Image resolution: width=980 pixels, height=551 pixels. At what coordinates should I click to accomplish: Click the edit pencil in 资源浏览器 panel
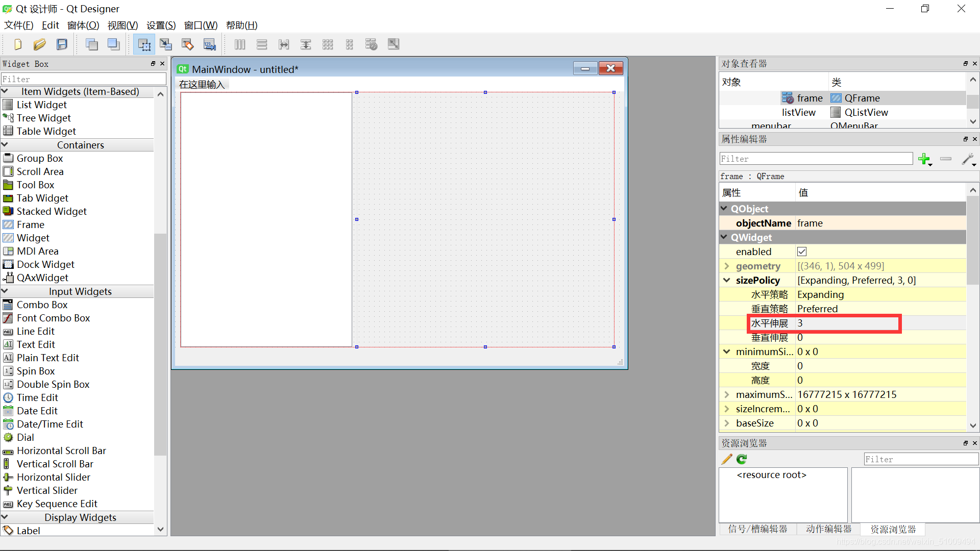pos(726,459)
